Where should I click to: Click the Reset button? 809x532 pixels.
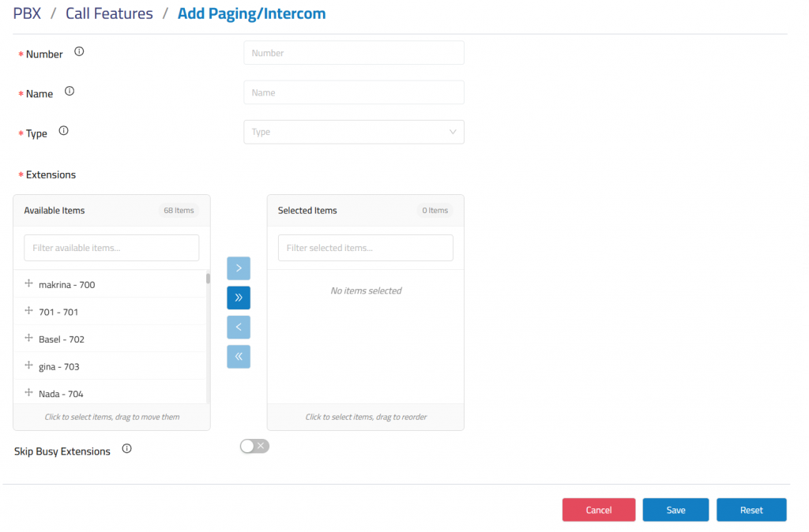click(751, 510)
